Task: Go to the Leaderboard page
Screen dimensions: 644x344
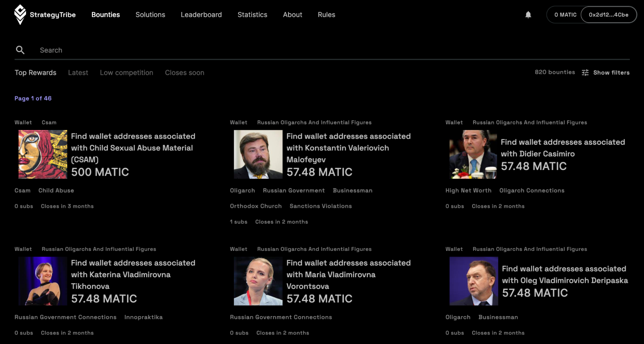Action: pos(201,15)
